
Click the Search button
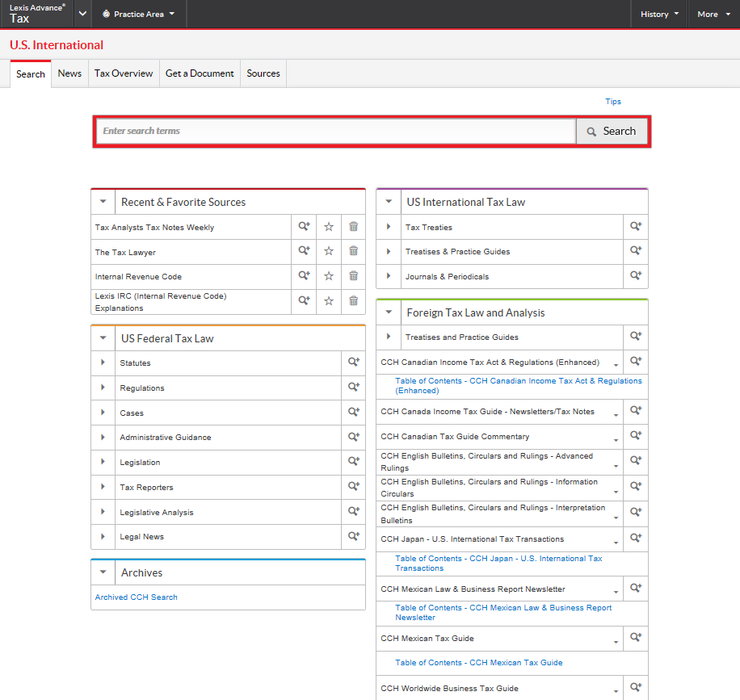point(612,131)
